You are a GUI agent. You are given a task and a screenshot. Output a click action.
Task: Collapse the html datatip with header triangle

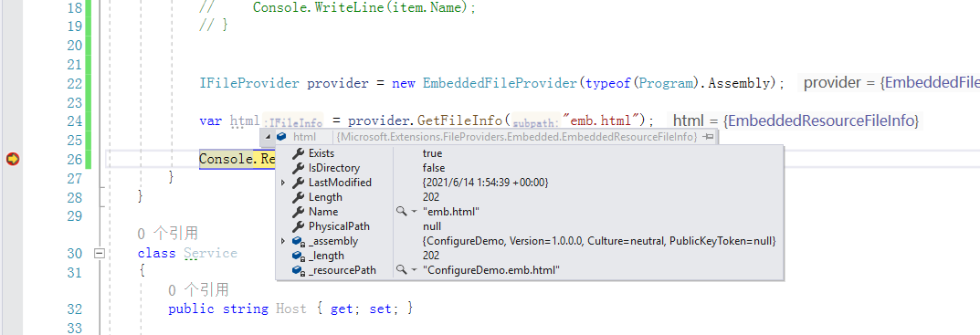[x=269, y=137]
